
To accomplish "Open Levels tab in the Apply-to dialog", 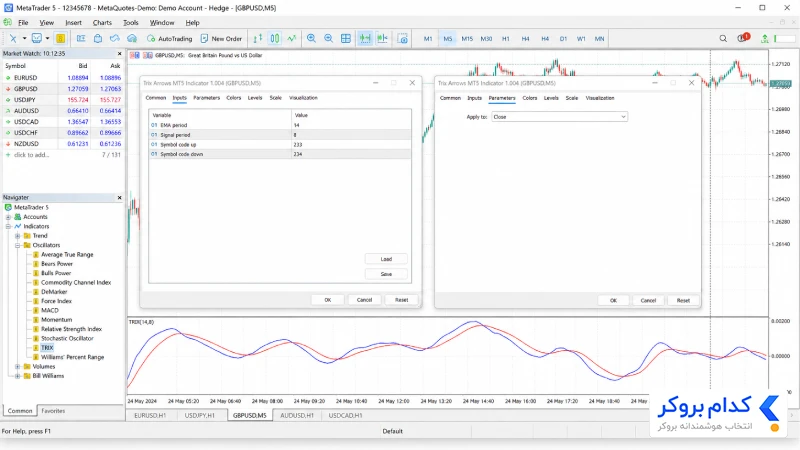I will (x=551, y=98).
